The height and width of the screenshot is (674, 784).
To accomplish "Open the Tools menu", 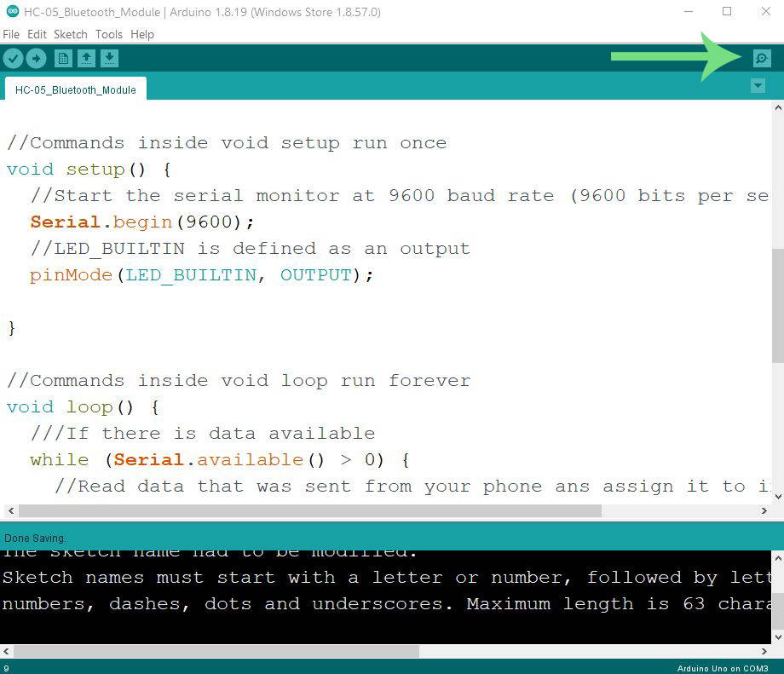I will click(x=109, y=34).
